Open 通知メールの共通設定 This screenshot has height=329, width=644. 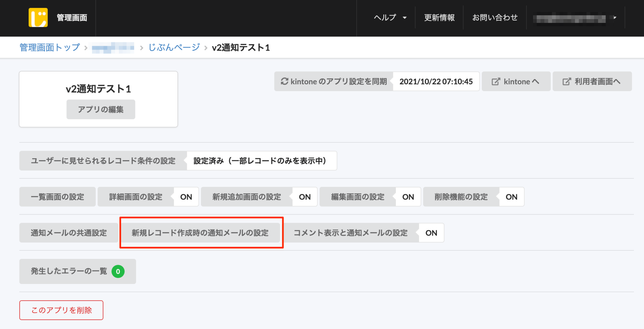(x=69, y=233)
